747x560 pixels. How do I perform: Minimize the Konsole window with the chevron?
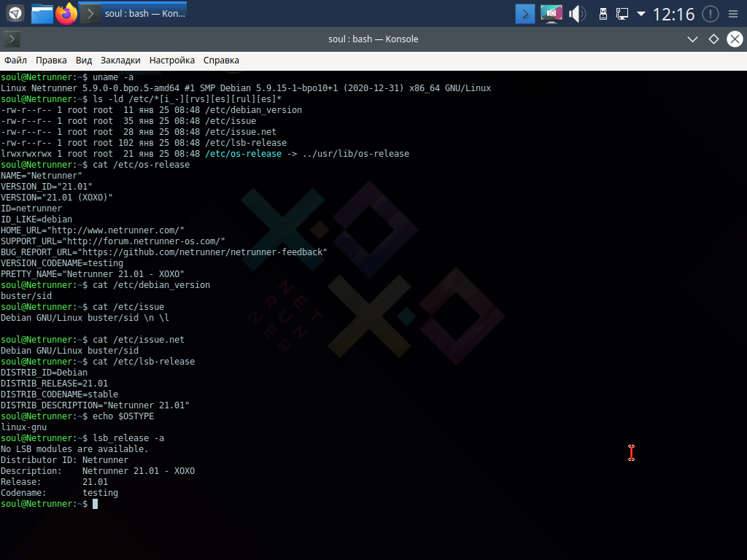coord(693,39)
